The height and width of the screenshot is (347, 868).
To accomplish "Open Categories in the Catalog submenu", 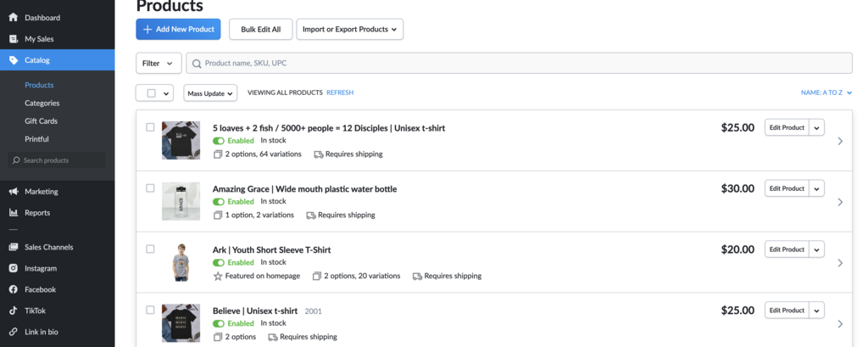I will tap(42, 103).
